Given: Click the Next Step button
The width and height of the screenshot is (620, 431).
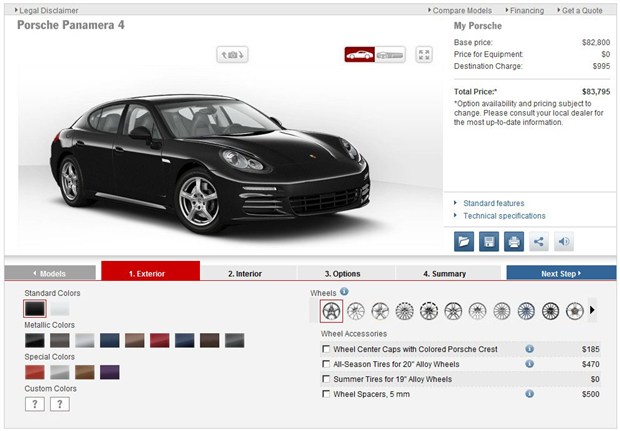Looking at the screenshot, I should [561, 273].
